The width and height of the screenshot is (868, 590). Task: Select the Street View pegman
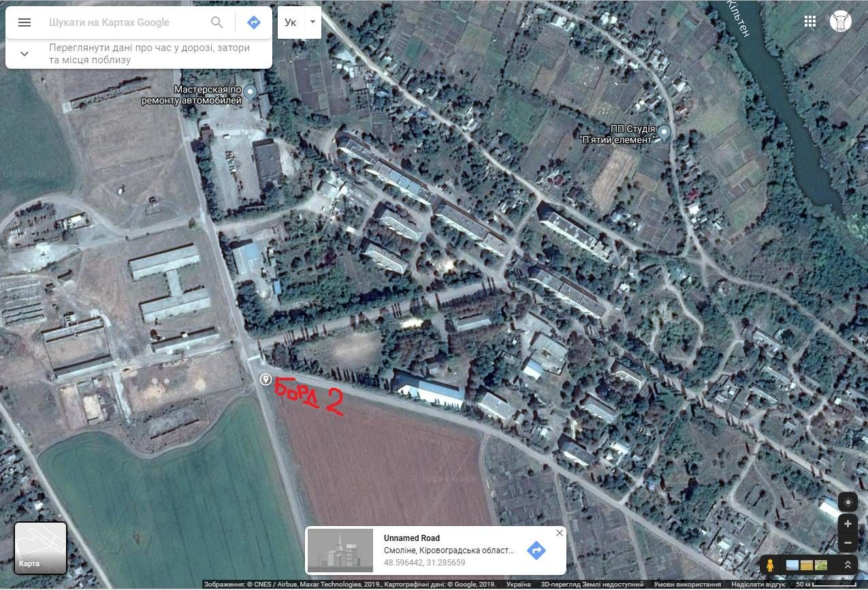770,565
